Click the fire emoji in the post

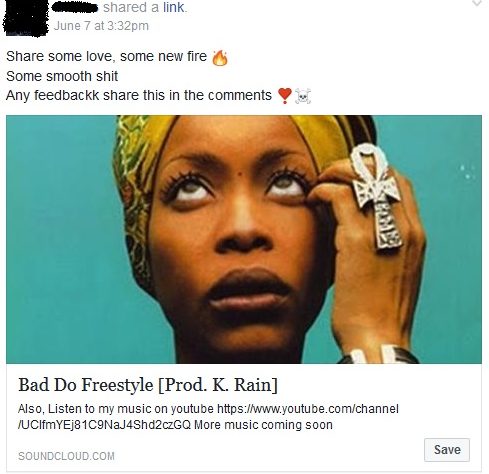220,58
